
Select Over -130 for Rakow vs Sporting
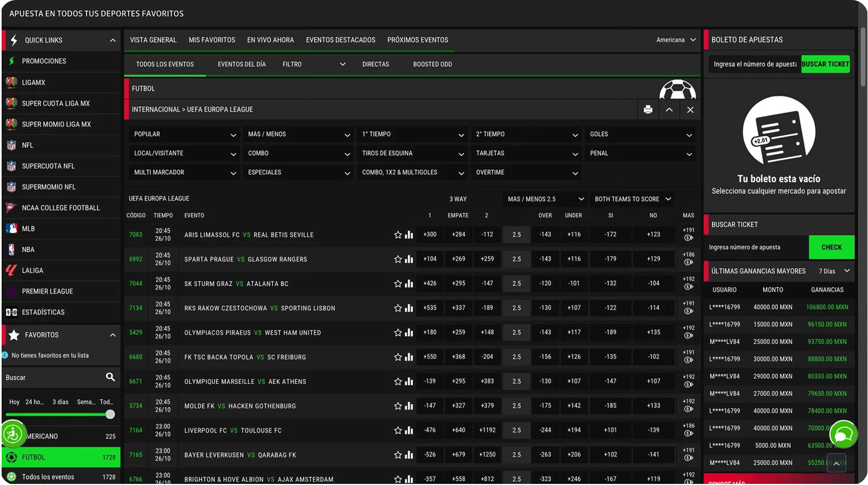pyautogui.click(x=545, y=308)
